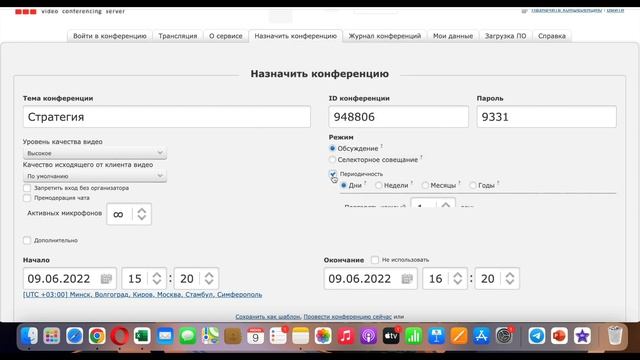This screenshot has width=640, height=360.
Task: Open the Mail app in the dock
Action: pos(165,336)
